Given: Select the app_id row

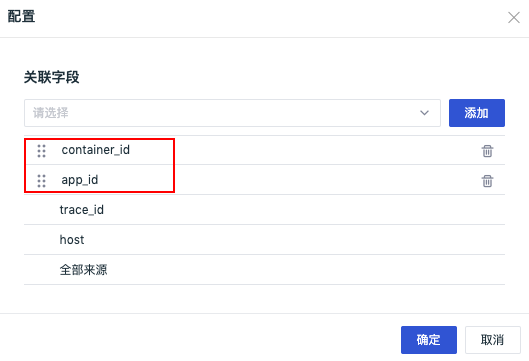Looking at the screenshot, I should (x=264, y=180).
